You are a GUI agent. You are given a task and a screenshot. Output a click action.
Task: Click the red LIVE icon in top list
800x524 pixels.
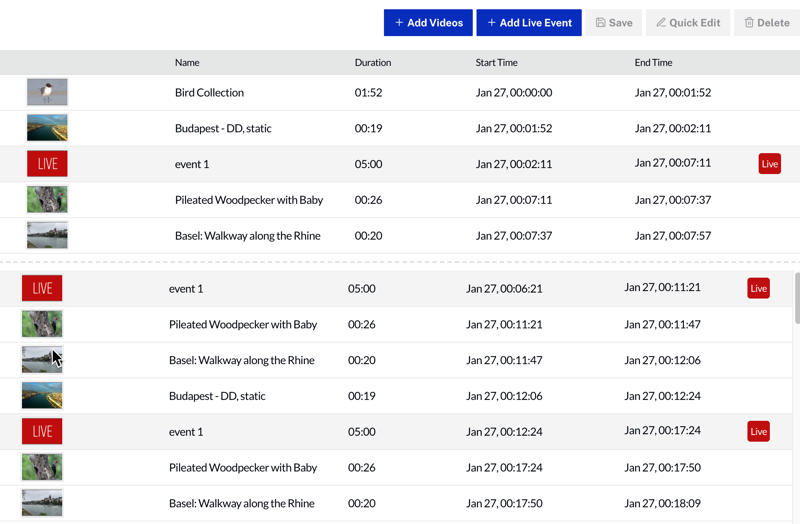[47, 164]
